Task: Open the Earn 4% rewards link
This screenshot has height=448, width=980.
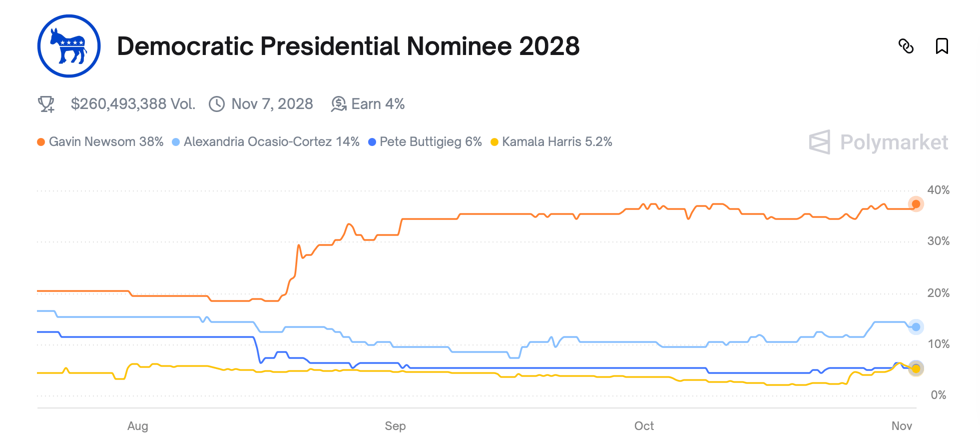Action: pyautogui.click(x=378, y=104)
